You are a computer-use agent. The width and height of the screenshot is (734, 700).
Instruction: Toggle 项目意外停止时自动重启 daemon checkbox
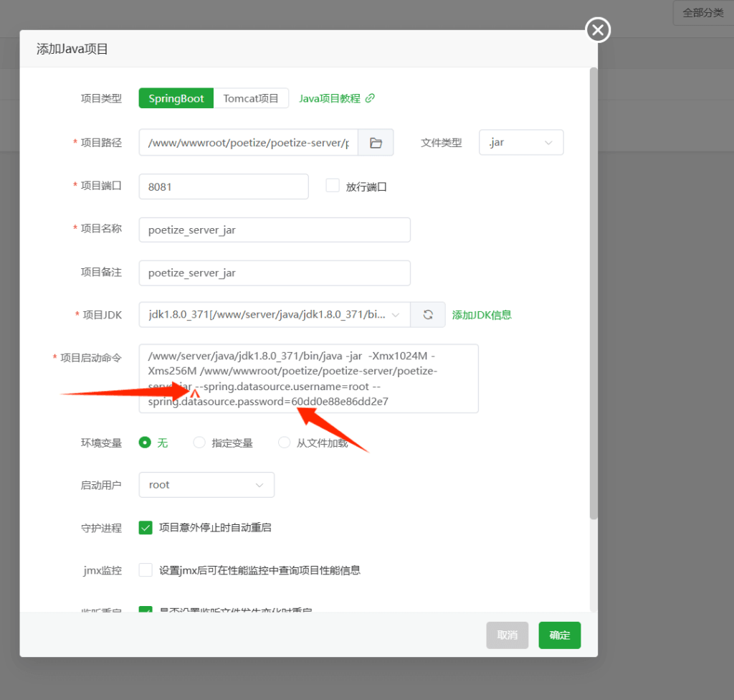[146, 528]
